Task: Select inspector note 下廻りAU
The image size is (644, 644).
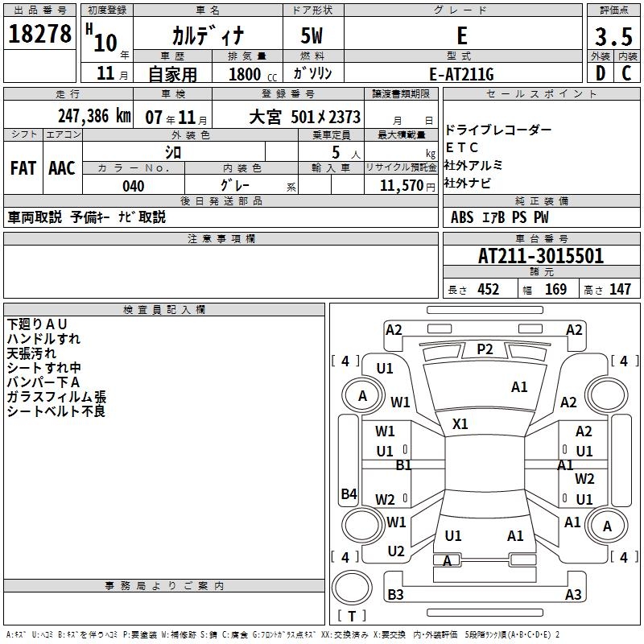Action: (x=37, y=324)
